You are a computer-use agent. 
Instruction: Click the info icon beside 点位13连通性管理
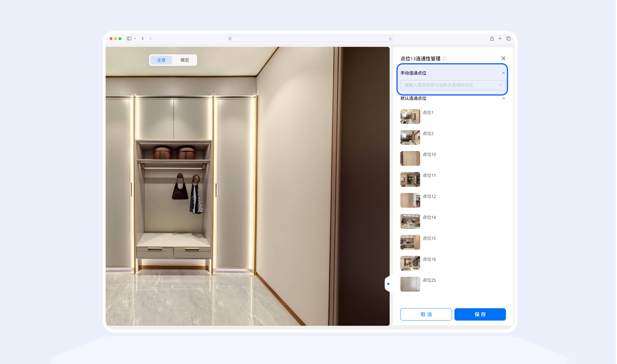click(x=444, y=59)
